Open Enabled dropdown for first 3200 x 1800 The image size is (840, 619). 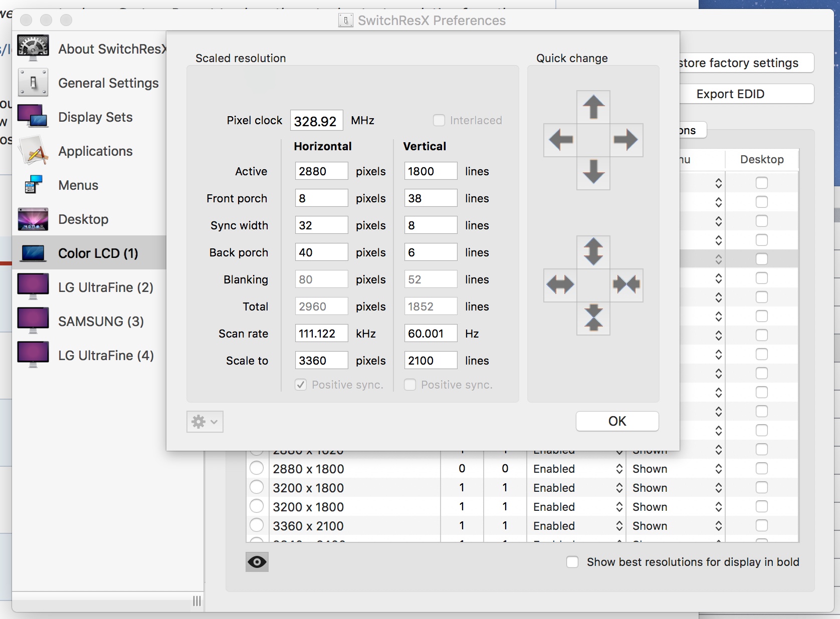tap(577, 488)
